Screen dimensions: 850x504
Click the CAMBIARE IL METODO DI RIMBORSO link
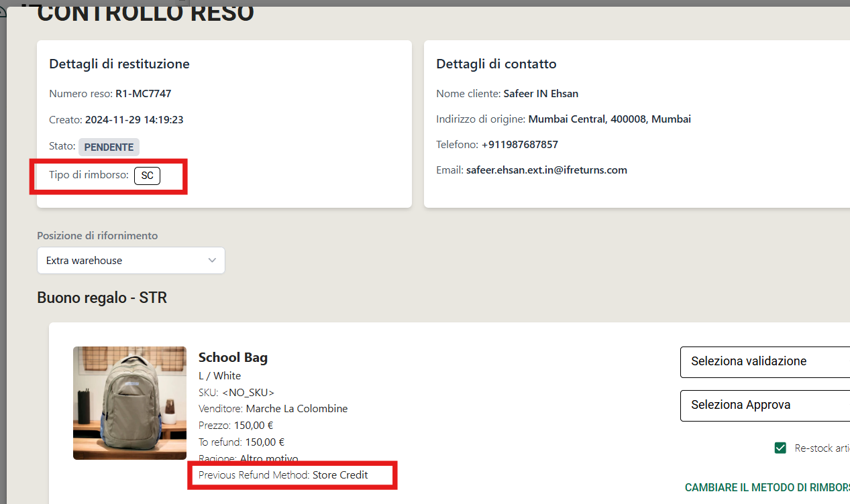(765, 487)
